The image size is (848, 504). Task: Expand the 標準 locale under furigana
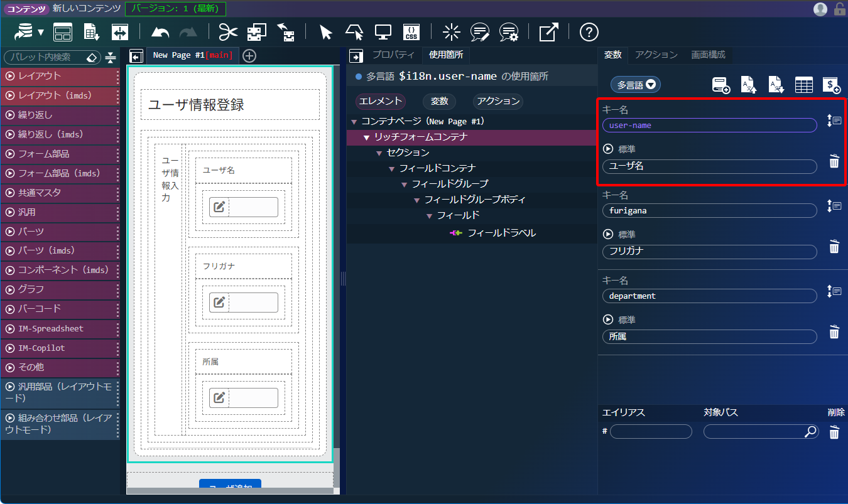click(608, 234)
